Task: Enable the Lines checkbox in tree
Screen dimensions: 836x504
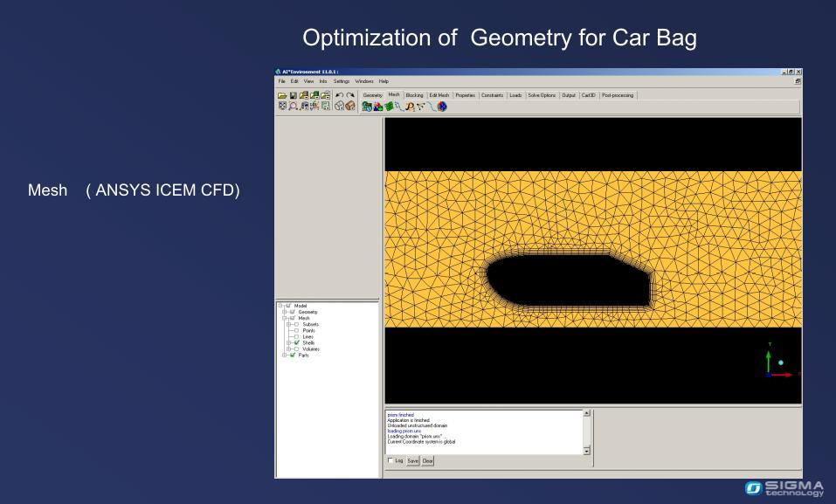Action: coord(297,337)
